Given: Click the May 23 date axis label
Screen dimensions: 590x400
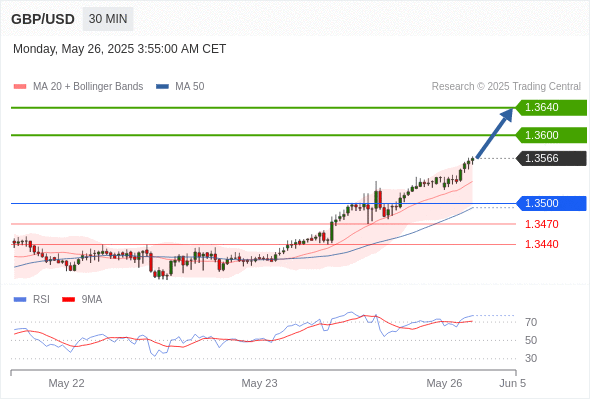Looking at the screenshot, I should click(x=259, y=383).
